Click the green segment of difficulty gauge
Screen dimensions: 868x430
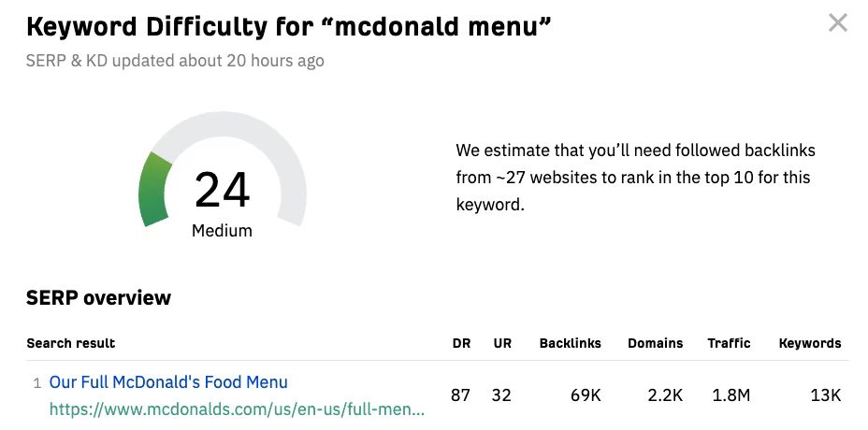[153, 190]
